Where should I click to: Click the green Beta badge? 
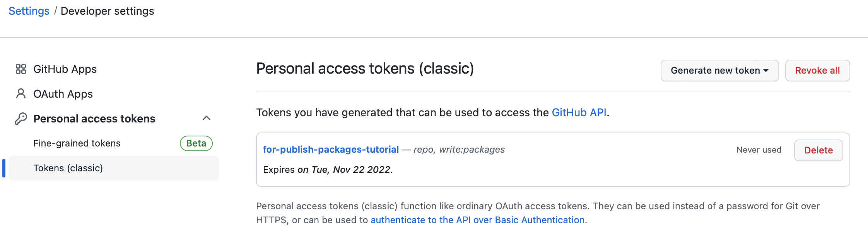point(196,143)
